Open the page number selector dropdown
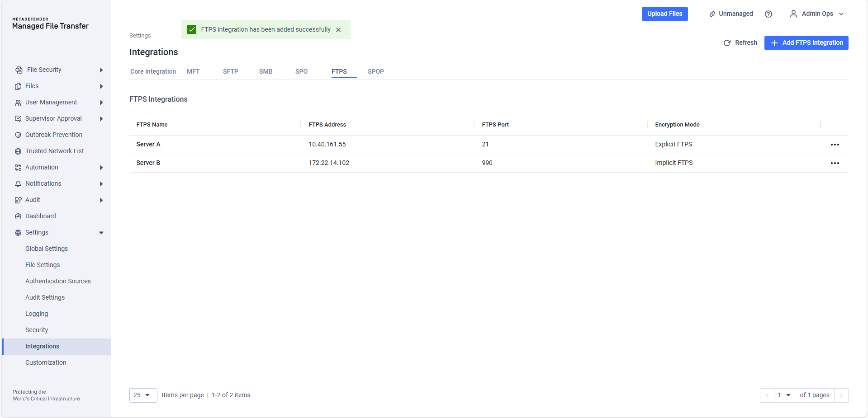 (x=784, y=395)
